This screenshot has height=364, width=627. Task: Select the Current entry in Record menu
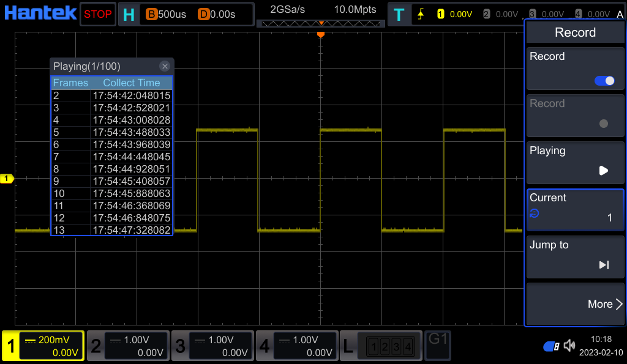pos(574,208)
